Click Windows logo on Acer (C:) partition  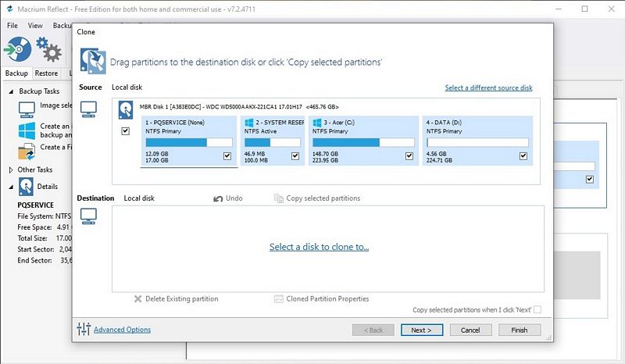click(317, 123)
